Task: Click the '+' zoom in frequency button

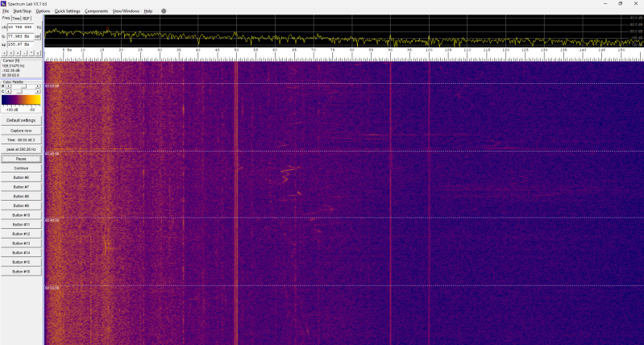Action: 18,53
